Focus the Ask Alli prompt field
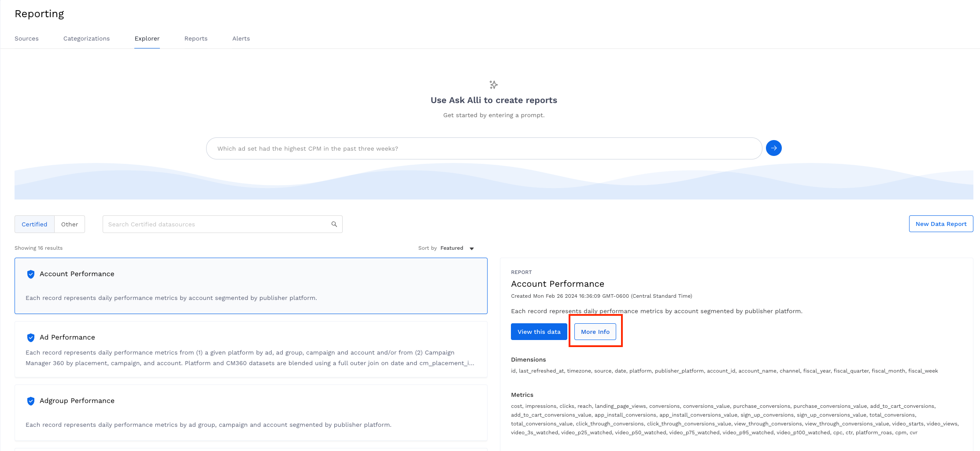The width and height of the screenshot is (980, 451). (484, 148)
